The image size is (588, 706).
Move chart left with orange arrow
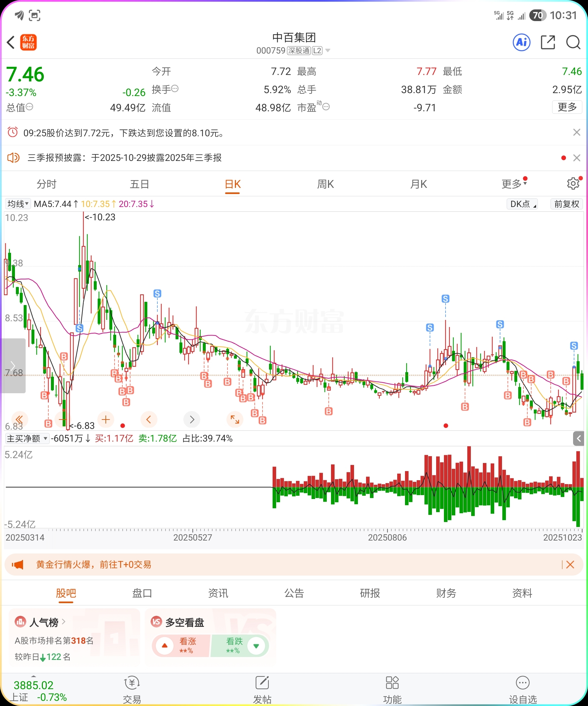pos(149,419)
